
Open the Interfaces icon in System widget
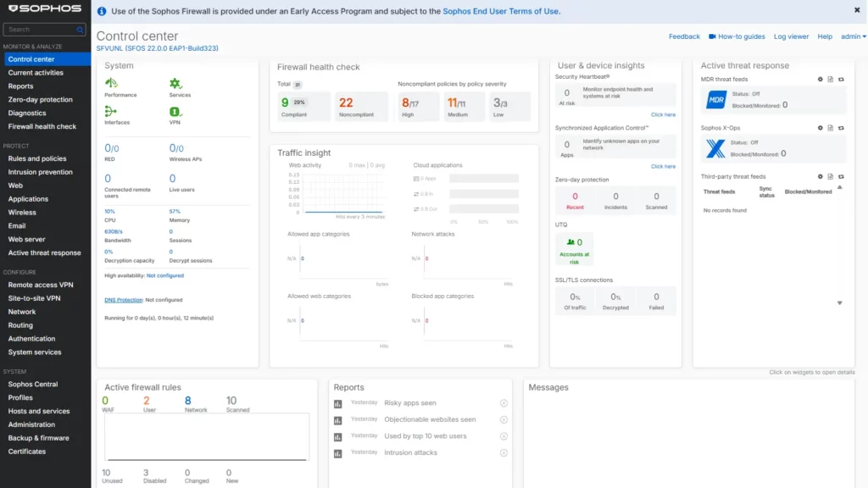click(110, 111)
